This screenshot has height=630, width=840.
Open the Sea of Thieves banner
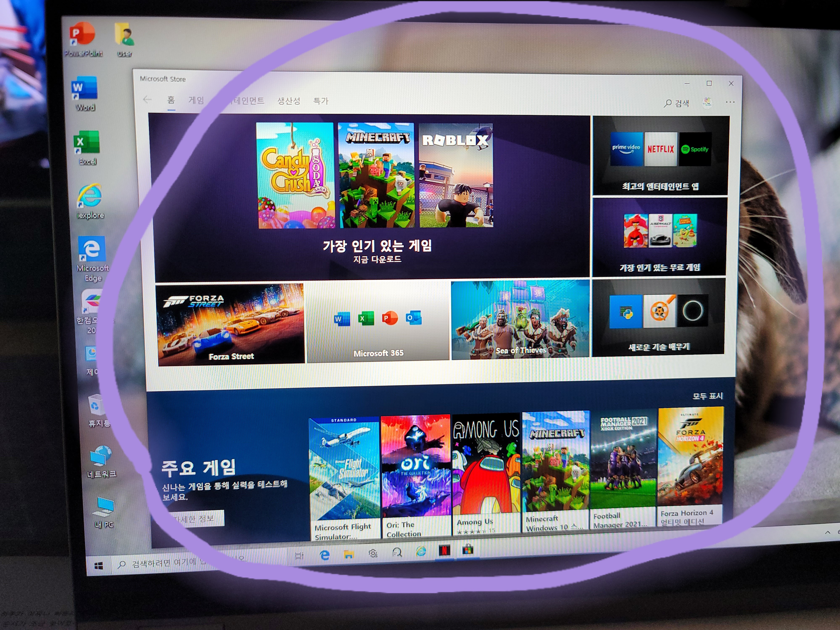[520, 320]
